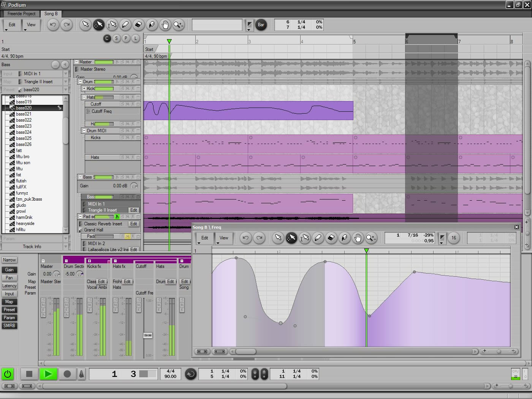532x399 pixels.
Task: Click Edit next to Classic Reverb Insert
Action: tap(134, 224)
